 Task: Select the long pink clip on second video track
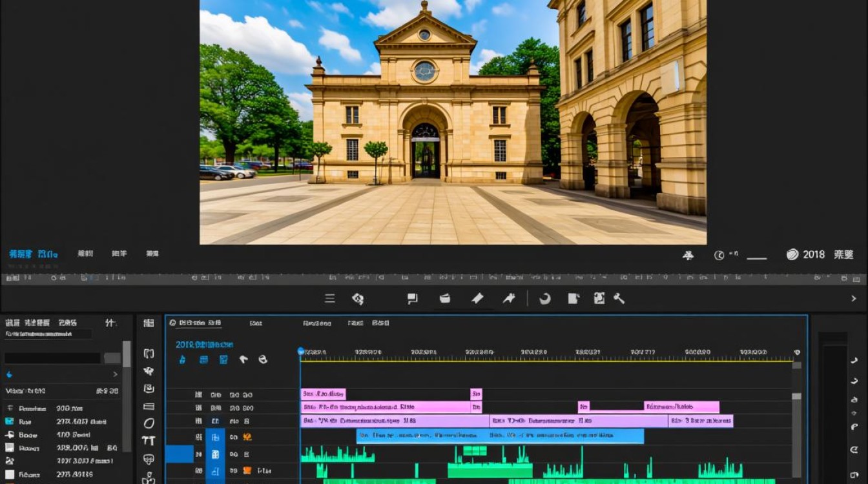pyautogui.click(x=386, y=407)
